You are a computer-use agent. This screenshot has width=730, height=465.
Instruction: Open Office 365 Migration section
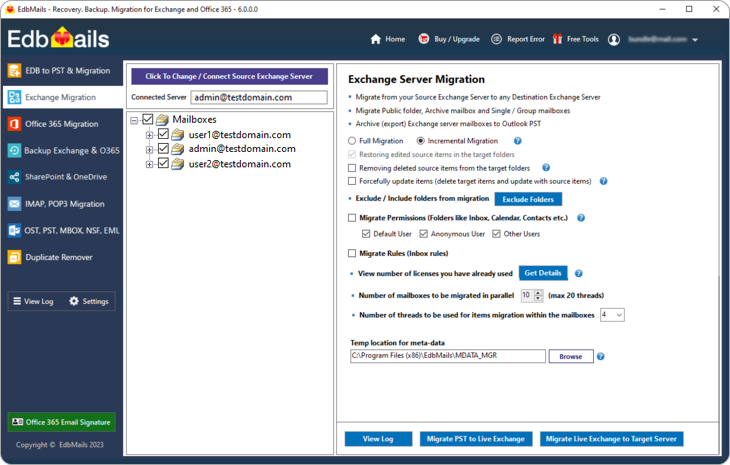point(63,124)
